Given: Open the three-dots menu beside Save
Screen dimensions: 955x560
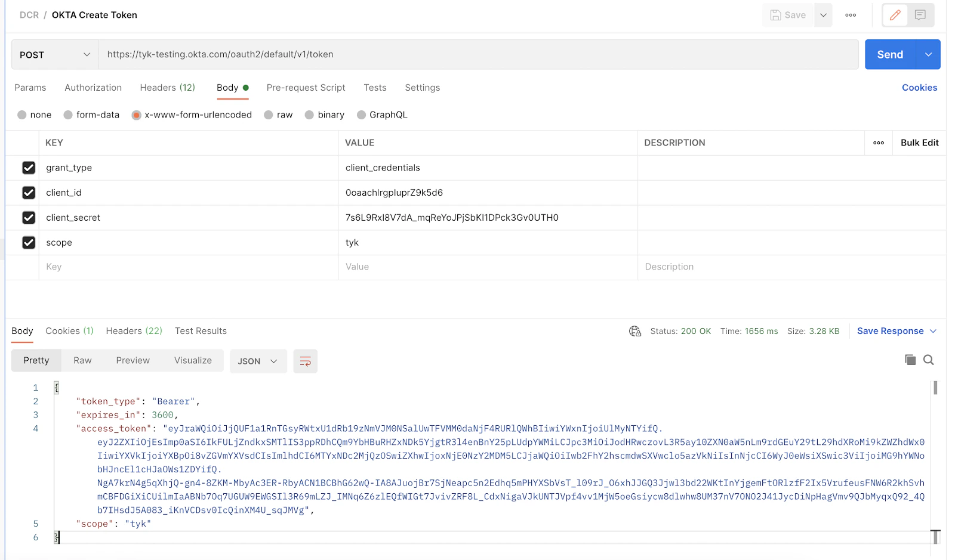Looking at the screenshot, I should point(851,15).
